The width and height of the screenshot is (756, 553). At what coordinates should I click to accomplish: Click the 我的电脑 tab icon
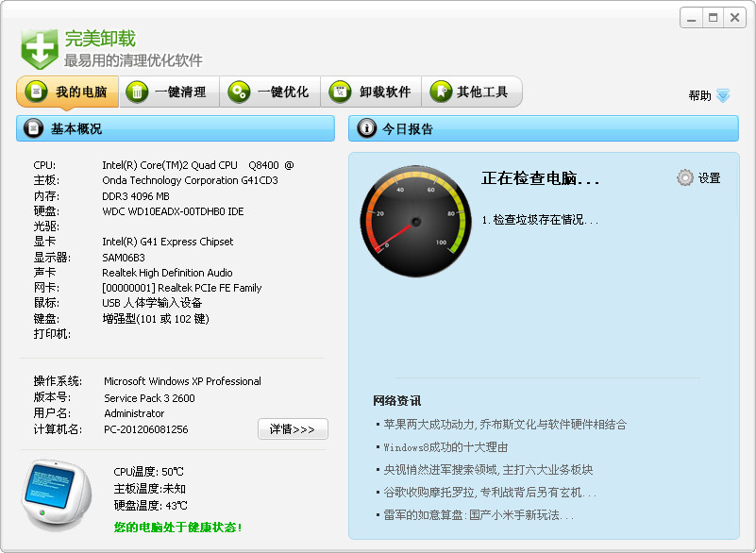tap(36, 92)
